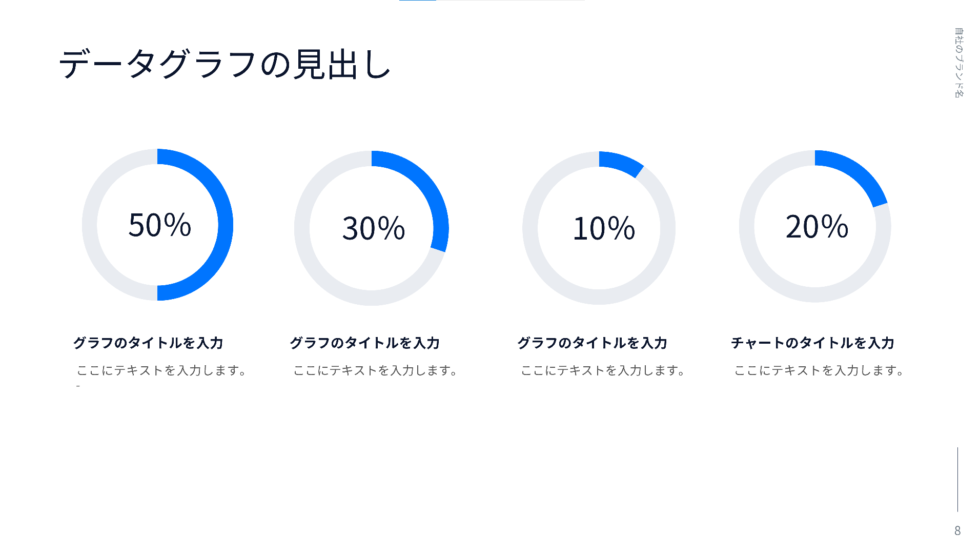980x553 pixels.
Task: Select the "50%" value label
Action: (x=159, y=225)
